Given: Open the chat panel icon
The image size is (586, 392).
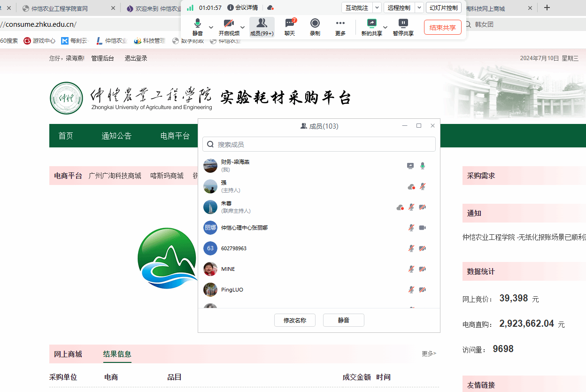Looking at the screenshot, I should point(290,24).
